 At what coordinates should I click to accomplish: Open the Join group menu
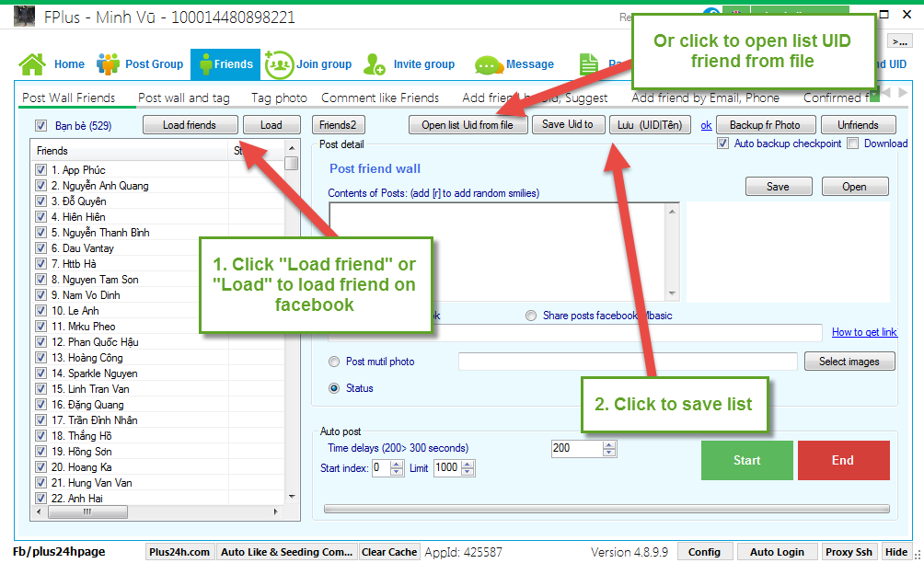(324, 64)
